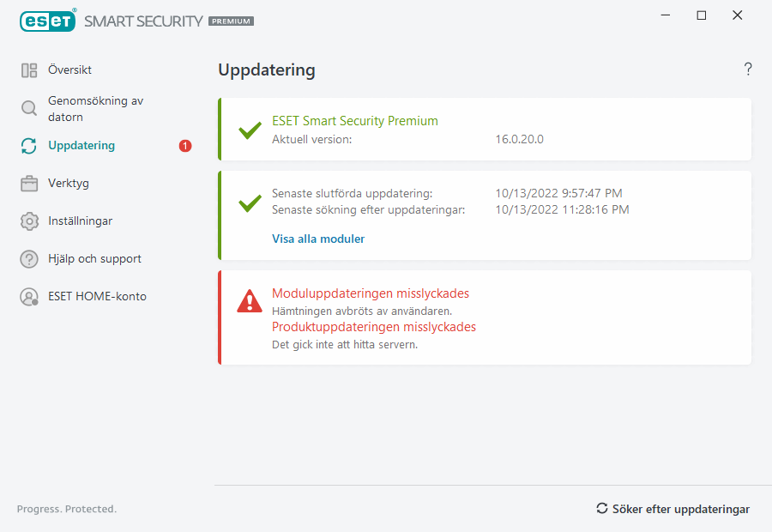772x532 pixels.
Task: Open the Inställningar section
Action: [x=80, y=221]
